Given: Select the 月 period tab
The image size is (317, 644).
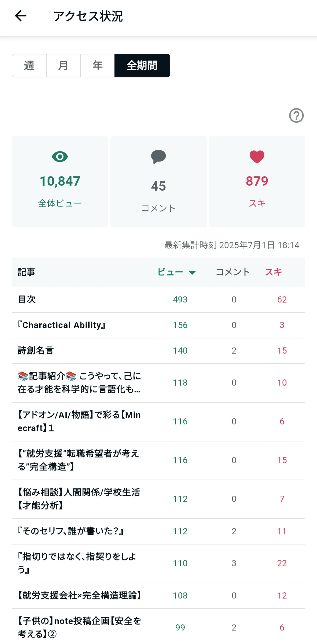Looking at the screenshot, I should coord(63,65).
